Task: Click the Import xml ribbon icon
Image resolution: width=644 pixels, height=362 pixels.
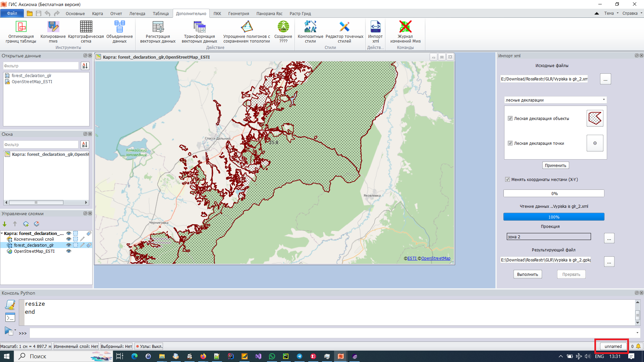Action: click(x=375, y=27)
